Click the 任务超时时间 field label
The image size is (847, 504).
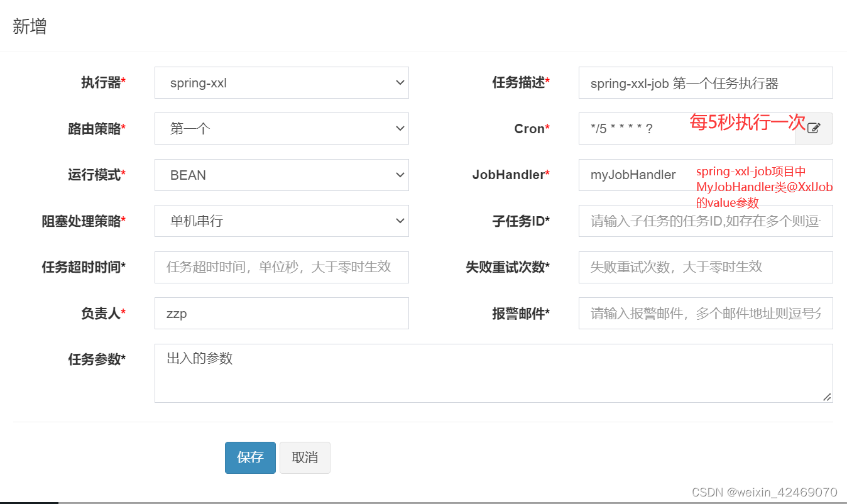click(84, 267)
